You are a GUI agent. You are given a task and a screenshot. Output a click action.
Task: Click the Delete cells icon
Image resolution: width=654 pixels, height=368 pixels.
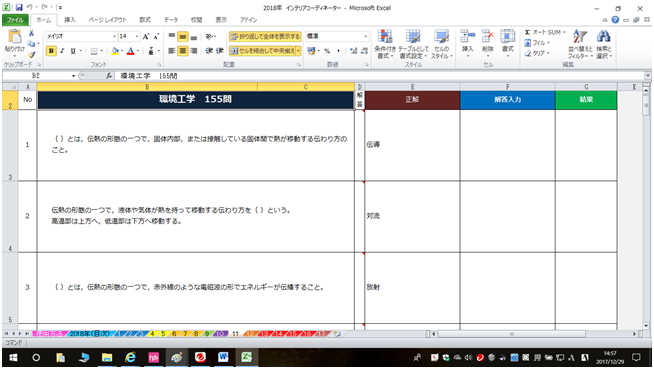click(x=488, y=42)
